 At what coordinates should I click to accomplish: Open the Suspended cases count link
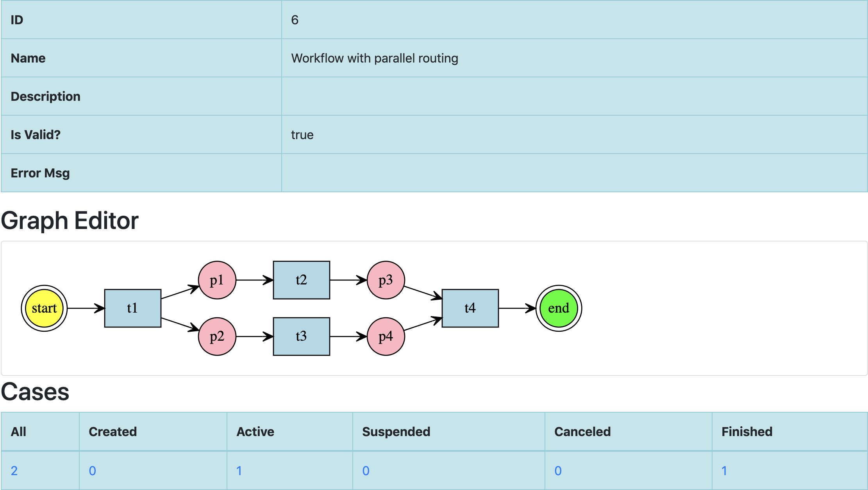(x=366, y=470)
